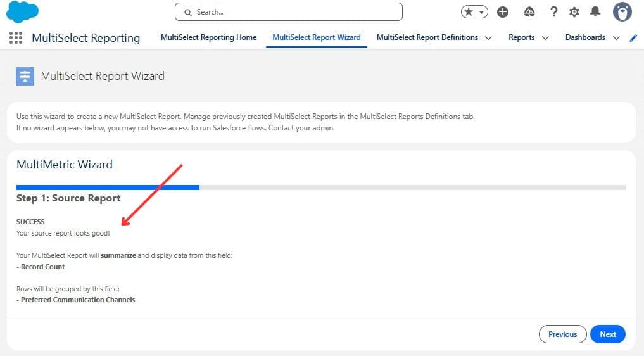Click the MultiSelect Report Wizard page icon
Screen dimensions: 644x356
pos(25,76)
